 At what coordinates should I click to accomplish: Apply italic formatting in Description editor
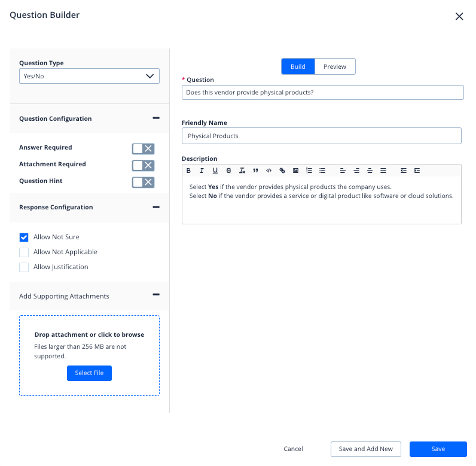coord(202,170)
